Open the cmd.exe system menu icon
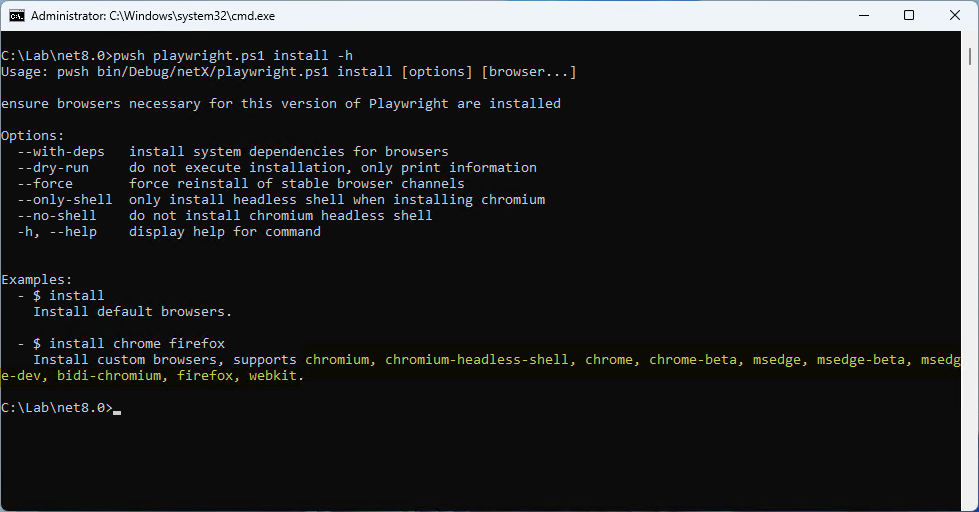Viewport: 979px width, 512px height. tap(17, 16)
